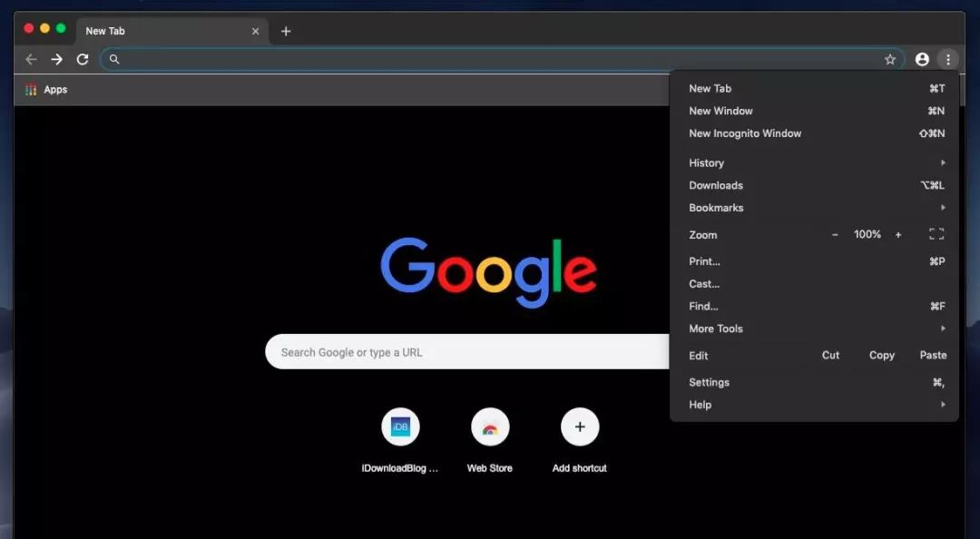Expand the Bookmarks submenu
Image resolution: width=980 pixels, height=539 pixels.
(x=814, y=208)
